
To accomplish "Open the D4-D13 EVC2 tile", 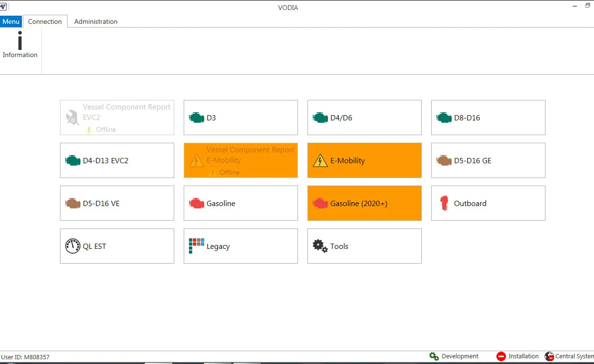I will [117, 160].
